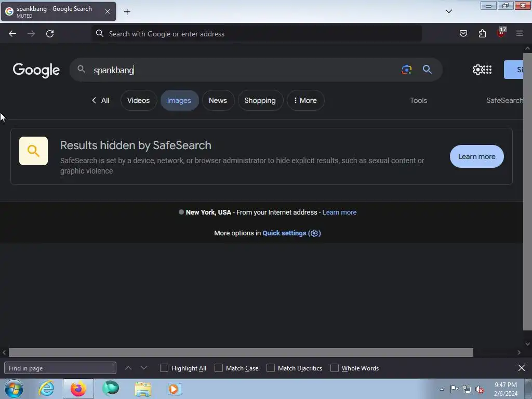
Task: Open a new browser tab
Action: coord(127,12)
